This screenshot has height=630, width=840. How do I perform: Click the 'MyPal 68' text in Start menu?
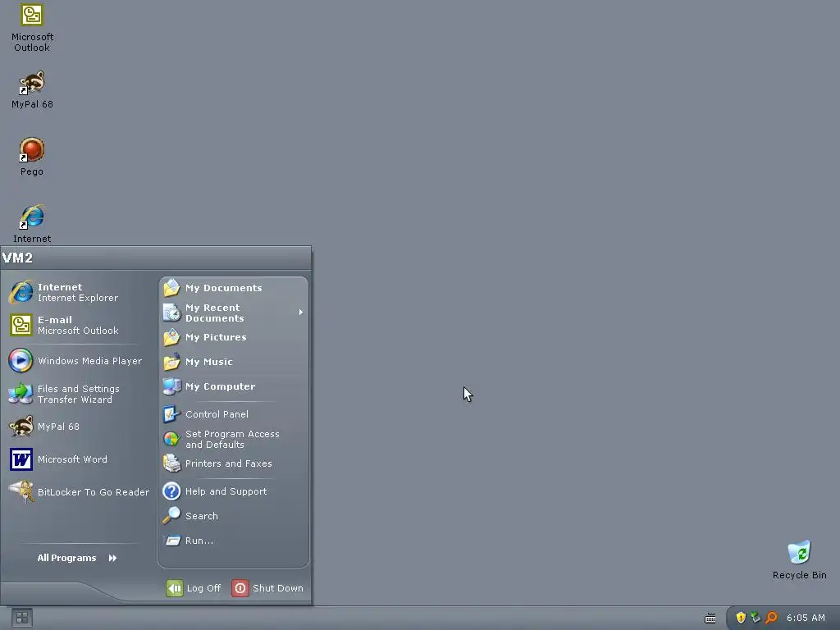click(x=58, y=427)
